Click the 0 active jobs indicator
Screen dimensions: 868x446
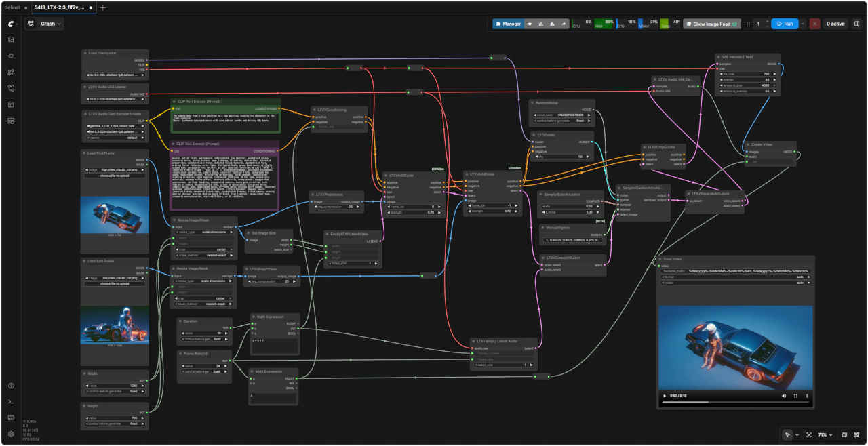pos(835,24)
